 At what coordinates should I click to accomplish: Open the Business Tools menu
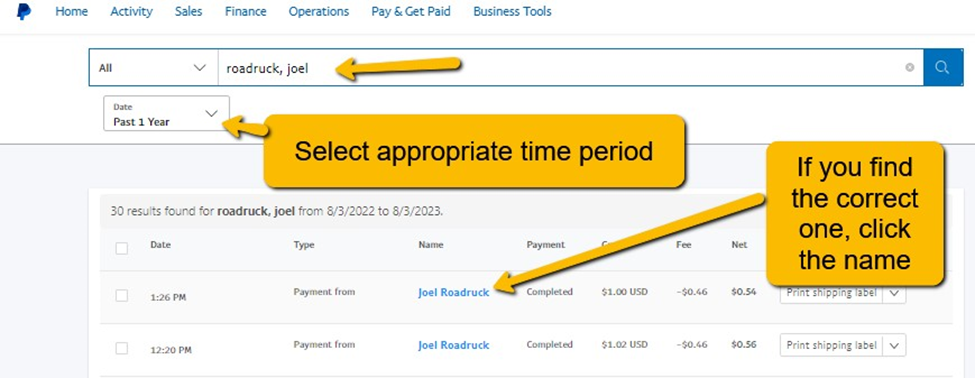point(512,12)
